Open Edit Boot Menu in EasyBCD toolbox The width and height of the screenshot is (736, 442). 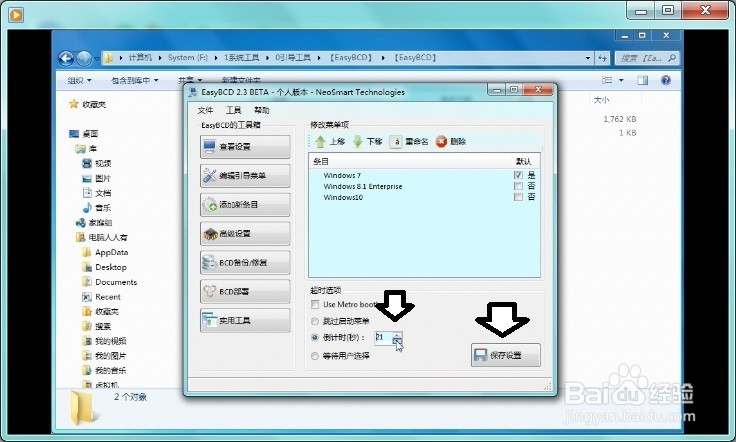tap(245, 175)
